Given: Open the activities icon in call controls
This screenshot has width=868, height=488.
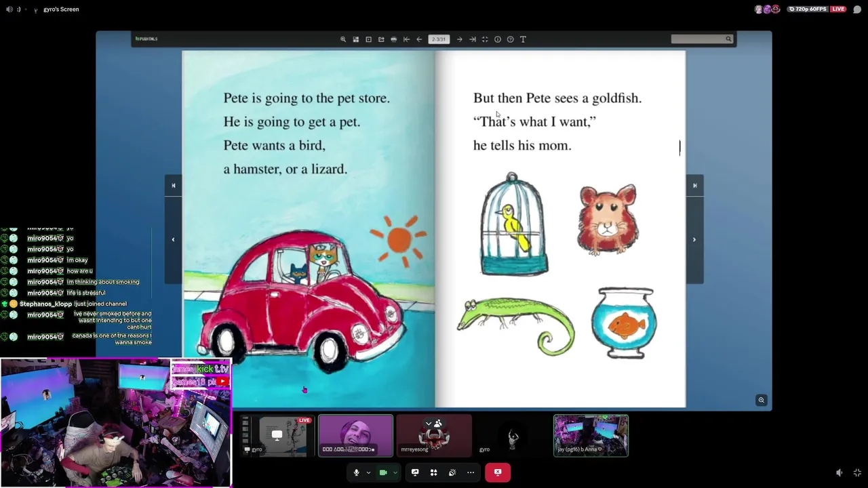Looking at the screenshot, I should pos(434,472).
